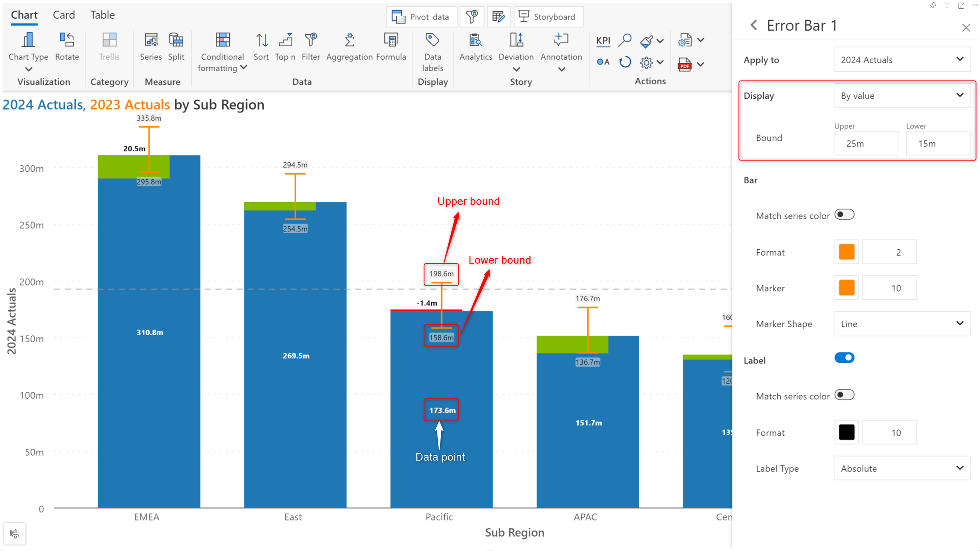The height and width of the screenshot is (551, 980).
Task: Open the Chart Type picker
Action: (28, 40)
